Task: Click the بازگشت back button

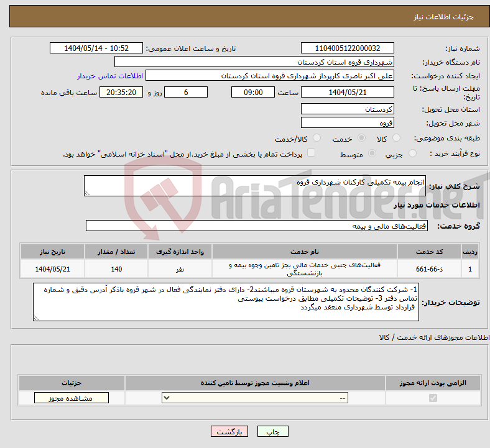Action: pyautogui.click(x=229, y=431)
